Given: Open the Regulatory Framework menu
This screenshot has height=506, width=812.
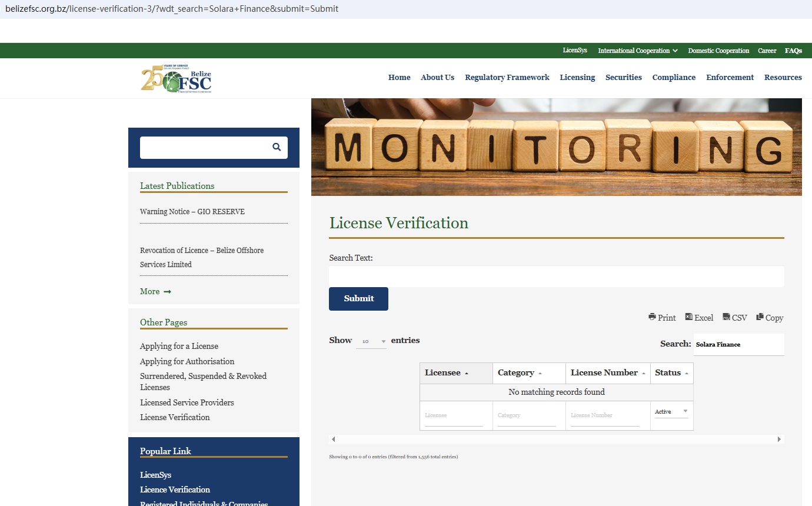Looking at the screenshot, I should click(x=507, y=78).
